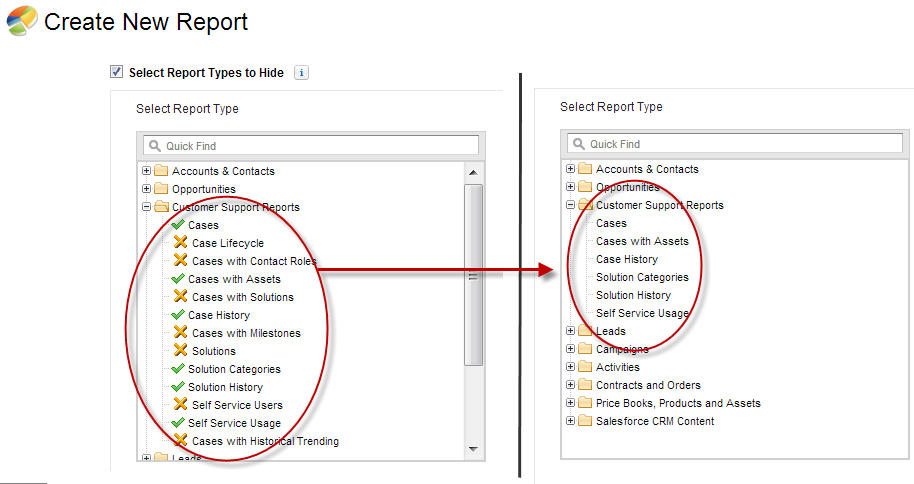Toggle green check on Cases report type
Image resolution: width=914 pixels, height=484 pixels.
(178, 225)
